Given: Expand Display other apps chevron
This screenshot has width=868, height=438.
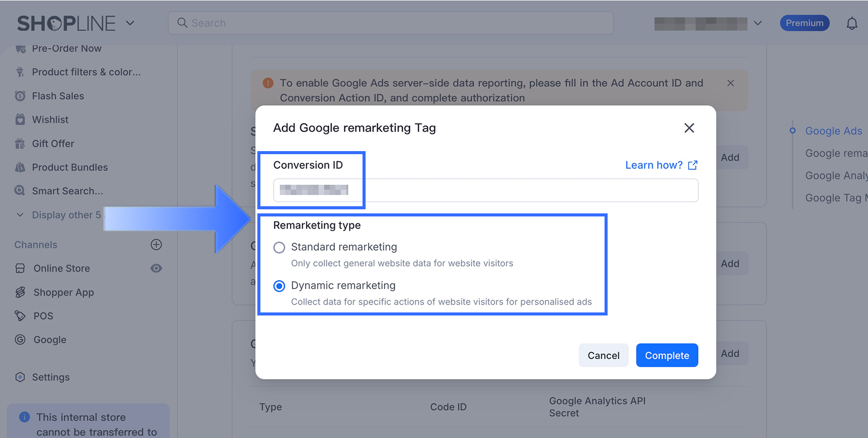Looking at the screenshot, I should (20, 215).
